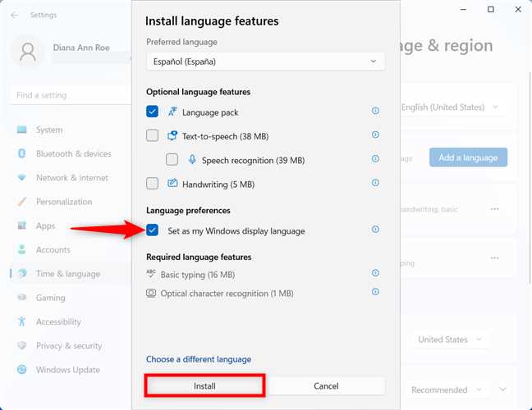Click info icon for Optical character recognition
Image resolution: width=532 pixels, height=410 pixels.
click(x=375, y=292)
